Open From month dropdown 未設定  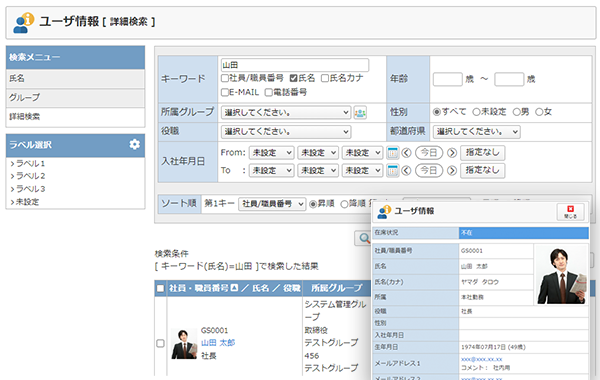[x=318, y=153]
